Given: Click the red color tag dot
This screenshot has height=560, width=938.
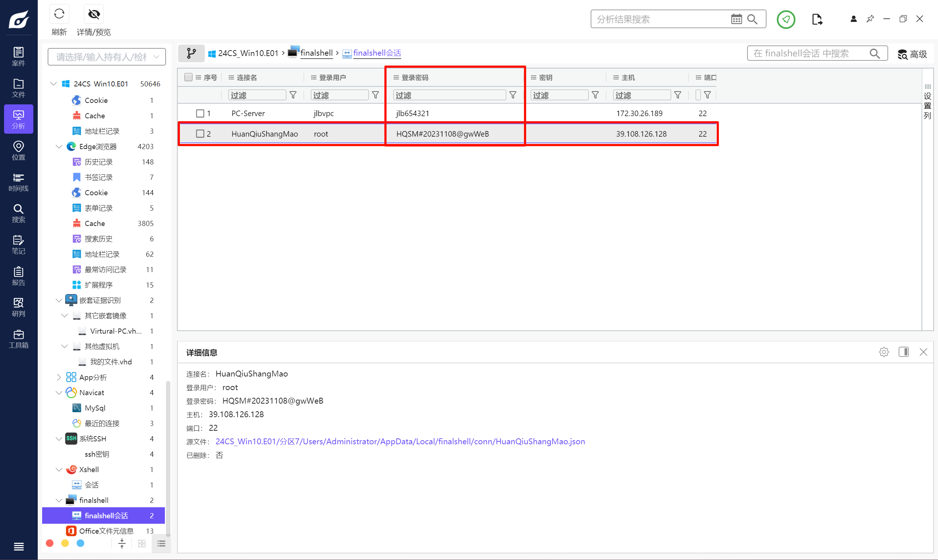Looking at the screenshot, I should 49,543.
